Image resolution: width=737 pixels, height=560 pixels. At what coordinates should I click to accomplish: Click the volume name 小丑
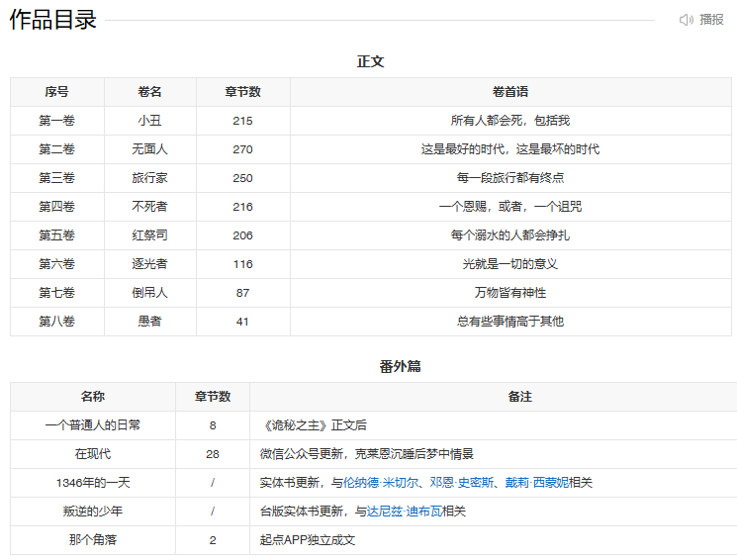pos(150,121)
